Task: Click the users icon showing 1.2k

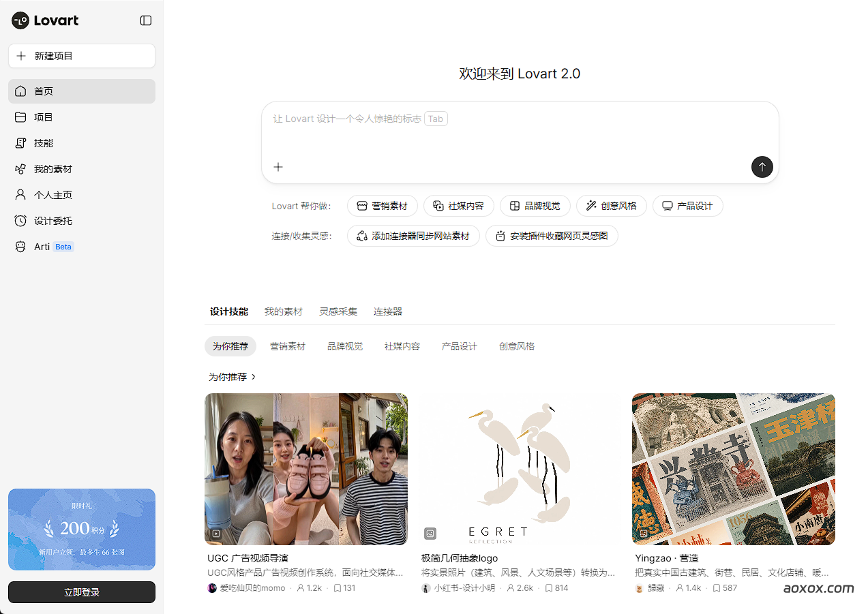Action: [301, 587]
